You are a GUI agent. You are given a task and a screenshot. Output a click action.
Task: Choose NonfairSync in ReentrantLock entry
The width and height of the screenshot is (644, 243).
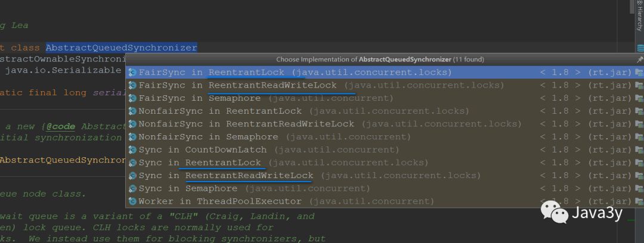pyautogui.click(x=385, y=111)
